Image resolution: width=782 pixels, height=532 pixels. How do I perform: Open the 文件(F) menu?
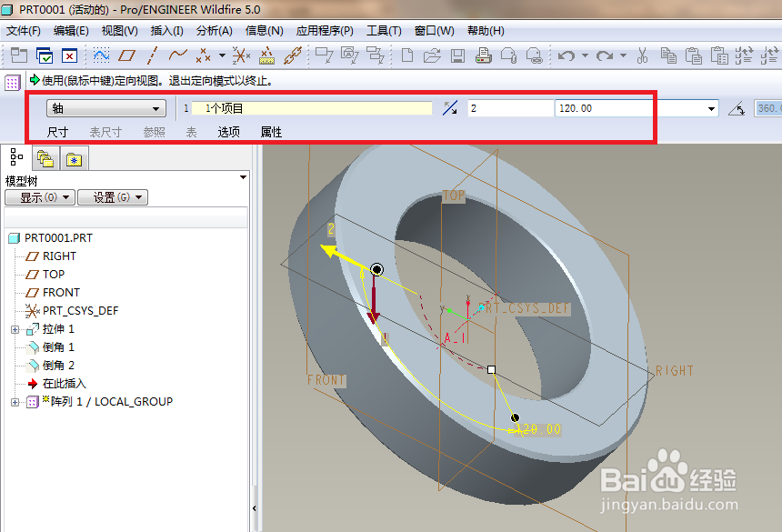point(23,31)
